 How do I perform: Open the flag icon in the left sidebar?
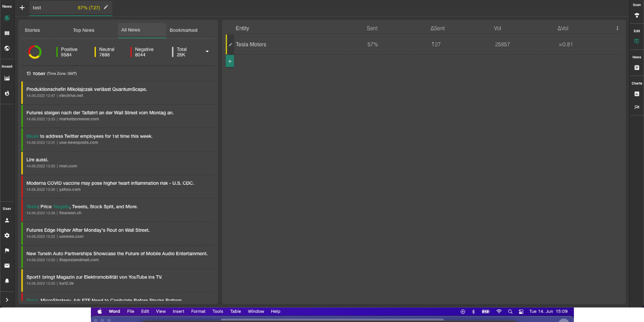(7, 250)
